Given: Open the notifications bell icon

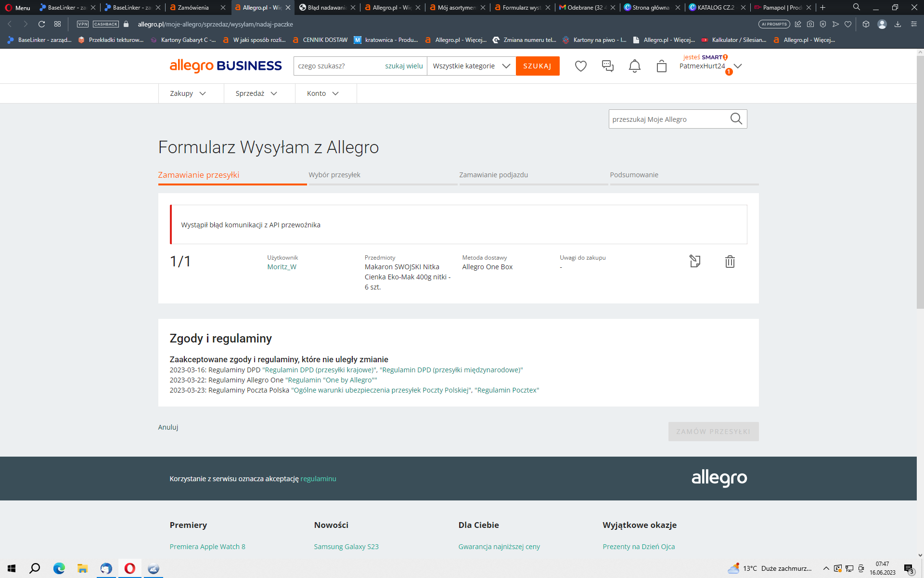Looking at the screenshot, I should (x=635, y=66).
